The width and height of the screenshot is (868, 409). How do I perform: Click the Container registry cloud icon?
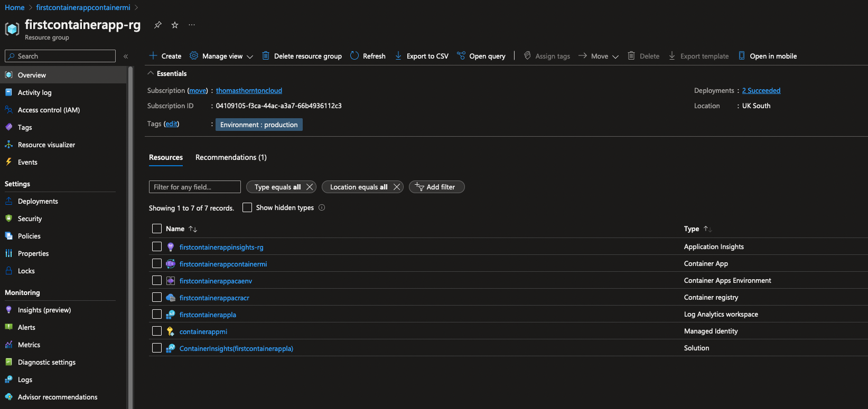pyautogui.click(x=171, y=298)
